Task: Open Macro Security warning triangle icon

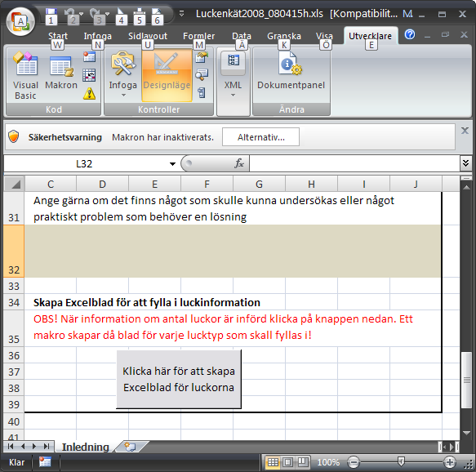Action: pos(89,94)
